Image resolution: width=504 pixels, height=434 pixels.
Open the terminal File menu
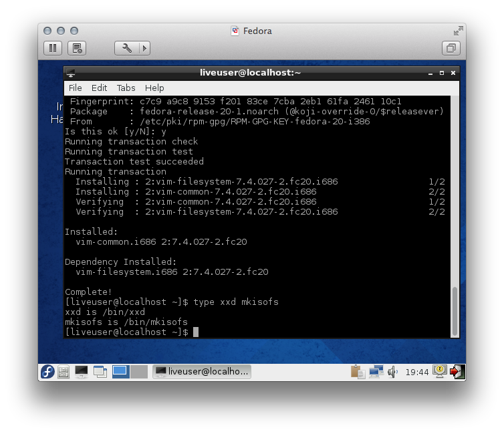tap(76, 88)
